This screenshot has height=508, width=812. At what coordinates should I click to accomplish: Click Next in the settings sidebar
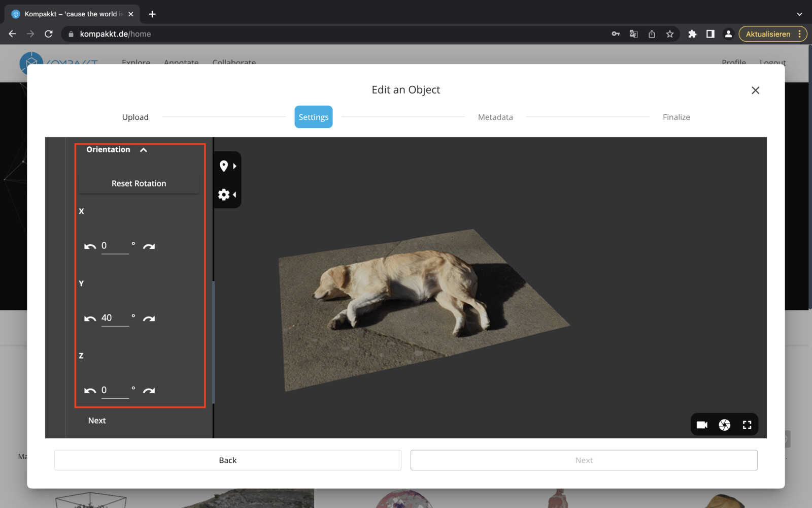click(x=97, y=421)
